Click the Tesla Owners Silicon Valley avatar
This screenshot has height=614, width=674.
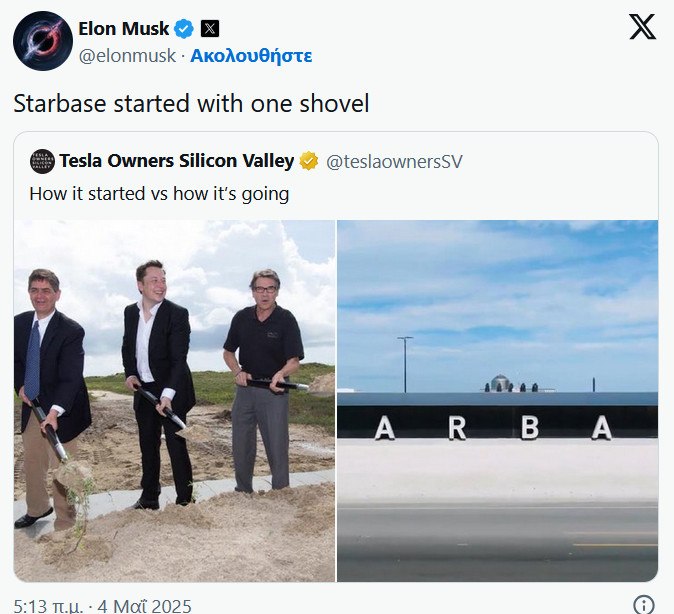click(41, 160)
